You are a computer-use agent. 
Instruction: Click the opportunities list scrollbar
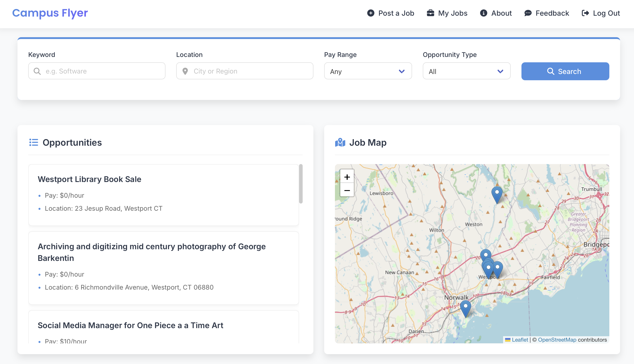301,184
